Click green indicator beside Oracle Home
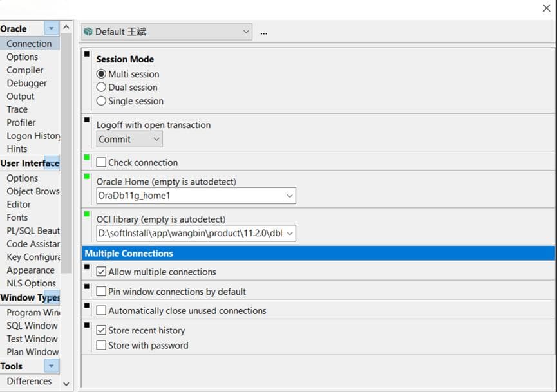The image size is (557, 392). pos(87,176)
